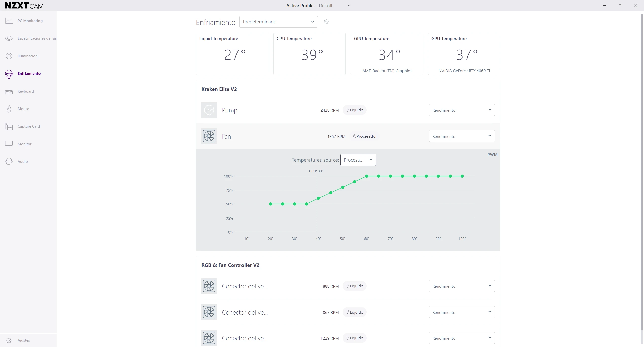Maximize the NZXT CAM window
The image size is (644, 347).
pos(620,5)
